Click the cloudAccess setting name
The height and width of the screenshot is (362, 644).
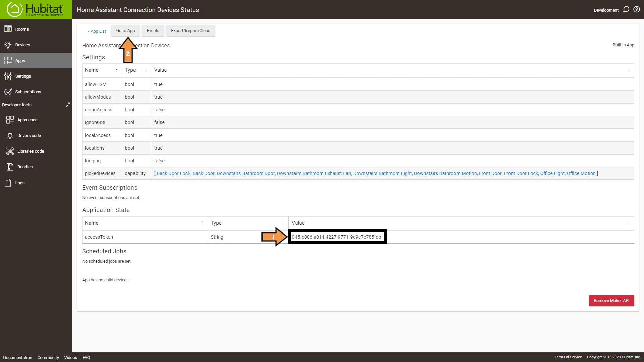click(x=99, y=110)
